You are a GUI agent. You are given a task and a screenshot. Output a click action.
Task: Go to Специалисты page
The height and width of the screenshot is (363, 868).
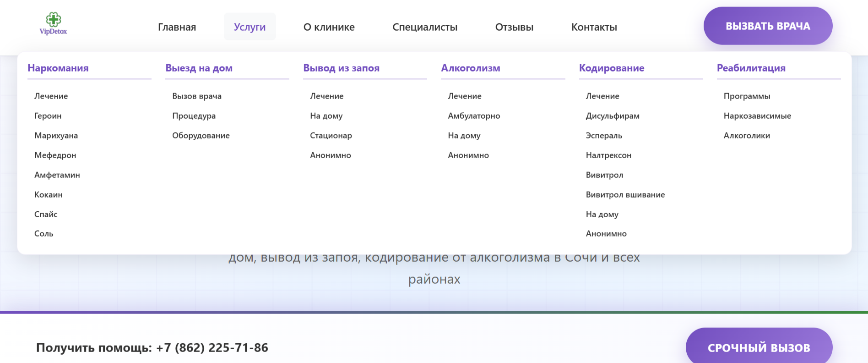point(425,27)
